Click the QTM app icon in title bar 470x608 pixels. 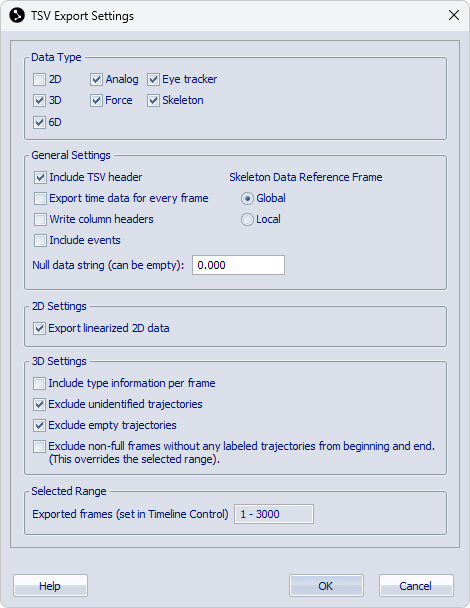pyautogui.click(x=17, y=16)
